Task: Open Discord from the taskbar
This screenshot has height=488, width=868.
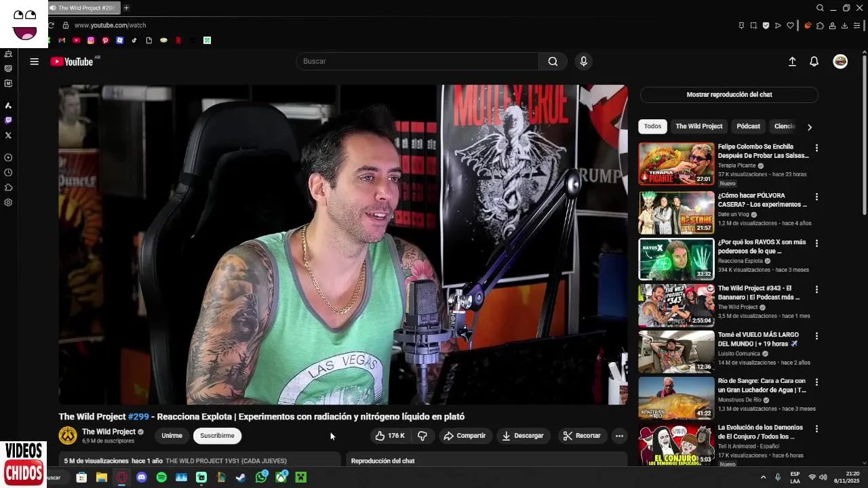Action: pyautogui.click(x=141, y=477)
